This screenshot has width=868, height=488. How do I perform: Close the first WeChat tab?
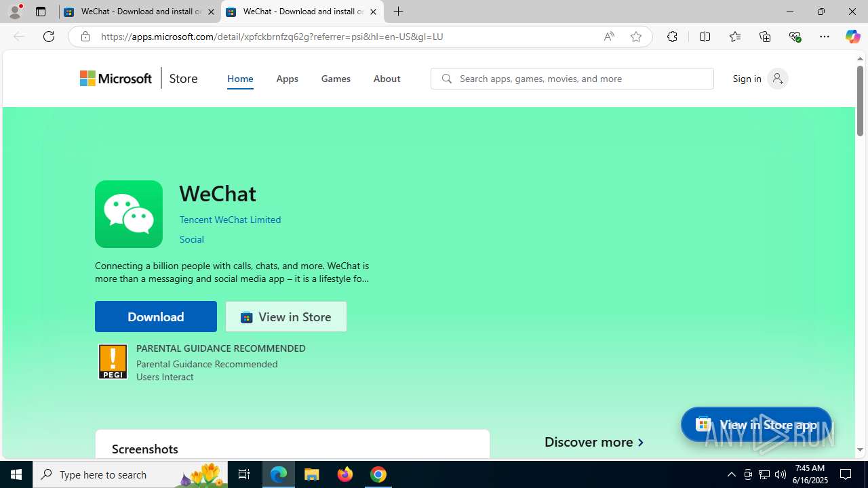211,12
